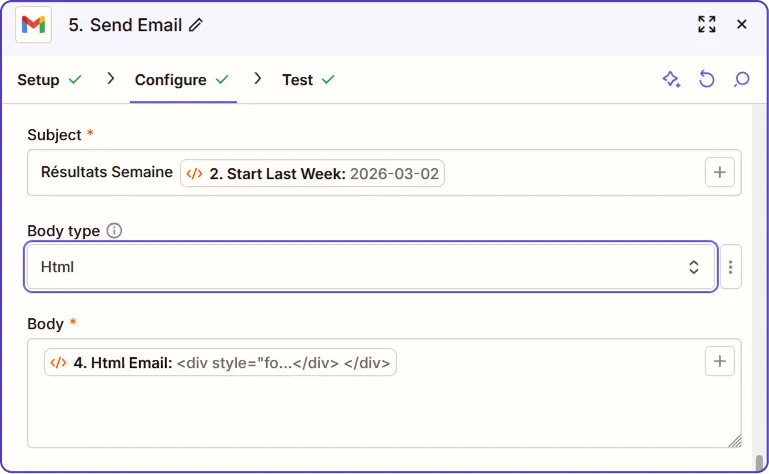Click the undo arrow icon
This screenshot has width=769, height=474.
[707, 80]
